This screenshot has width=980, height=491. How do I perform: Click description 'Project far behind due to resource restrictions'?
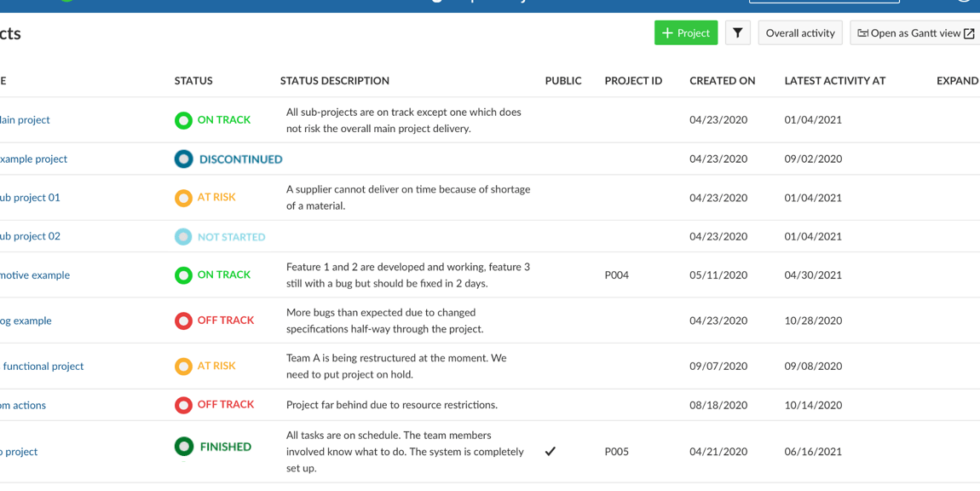[x=392, y=405]
